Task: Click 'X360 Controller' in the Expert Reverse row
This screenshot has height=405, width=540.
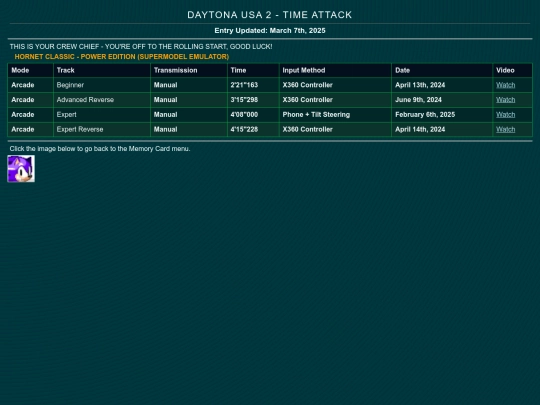Action: click(308, 129)
